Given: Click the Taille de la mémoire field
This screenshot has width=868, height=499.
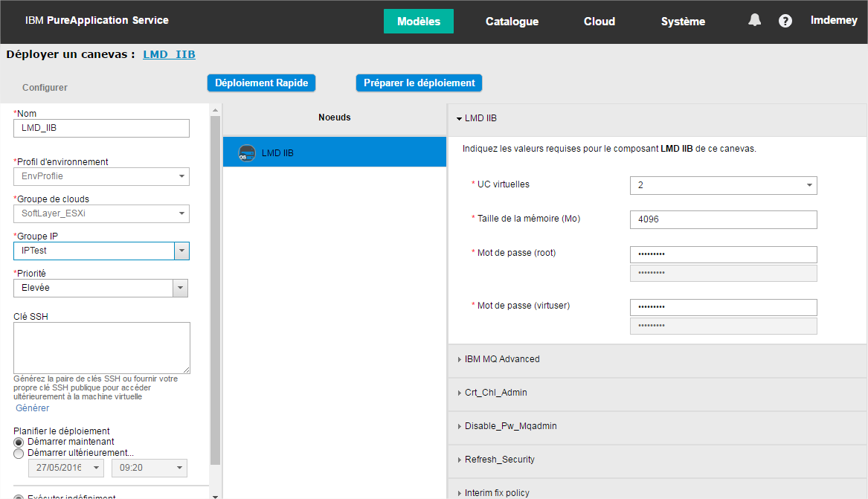Looking at the screenshot, I should [723, 219].
